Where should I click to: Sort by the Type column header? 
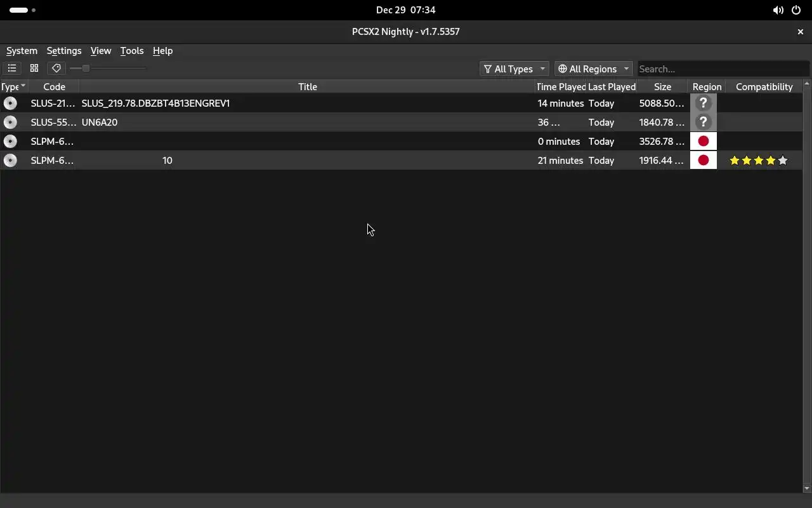[x=13, y=86]
